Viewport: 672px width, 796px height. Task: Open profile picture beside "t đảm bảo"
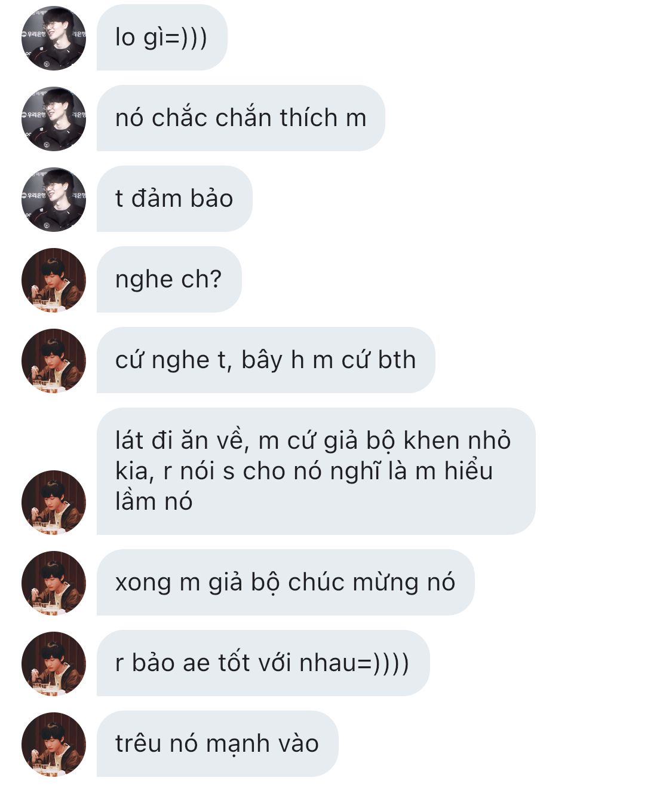pyautogui.click(x=53, y=200)
